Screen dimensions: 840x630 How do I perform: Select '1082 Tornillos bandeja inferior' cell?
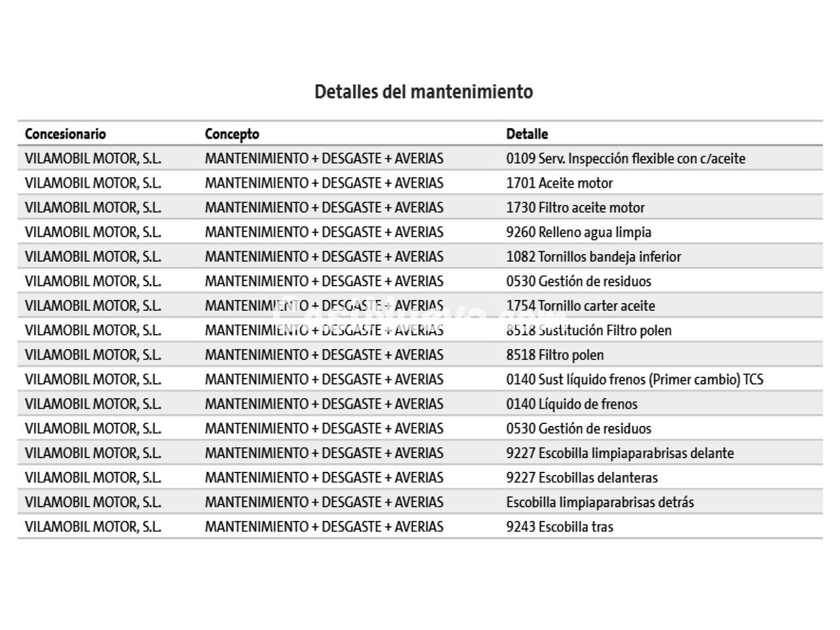[x=593, y=257]
